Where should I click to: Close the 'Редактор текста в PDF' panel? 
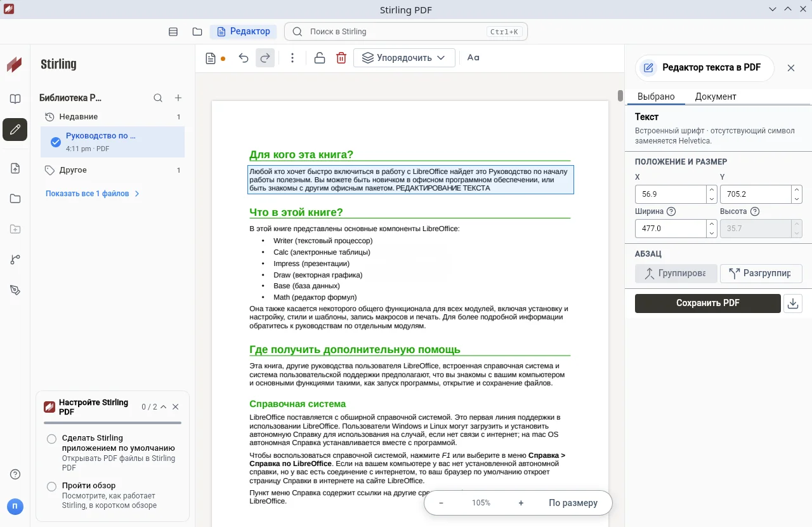coord(791,68)
